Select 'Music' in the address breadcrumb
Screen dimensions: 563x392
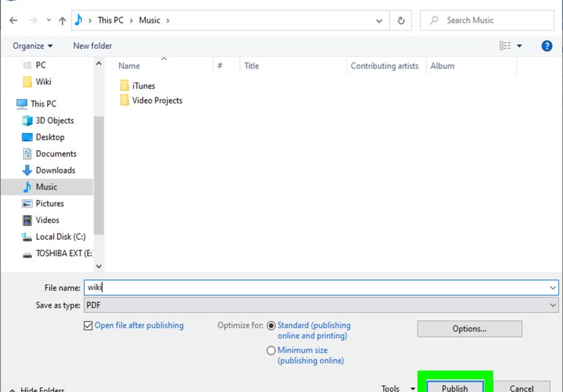(149, 20)
